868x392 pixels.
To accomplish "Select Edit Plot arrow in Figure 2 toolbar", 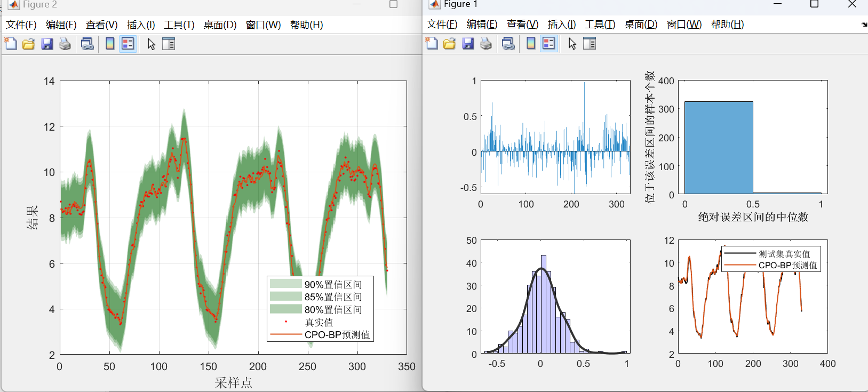I will (x=152, y=44).
